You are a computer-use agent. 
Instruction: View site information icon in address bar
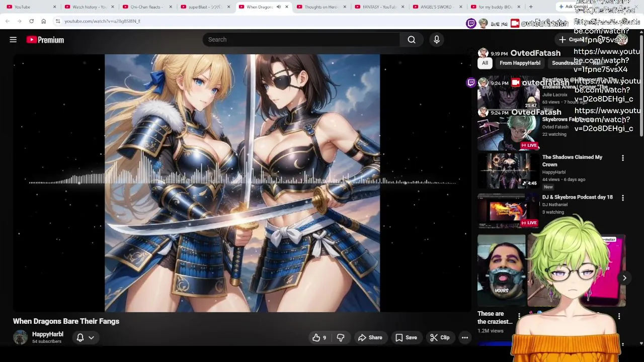(58, 21)
